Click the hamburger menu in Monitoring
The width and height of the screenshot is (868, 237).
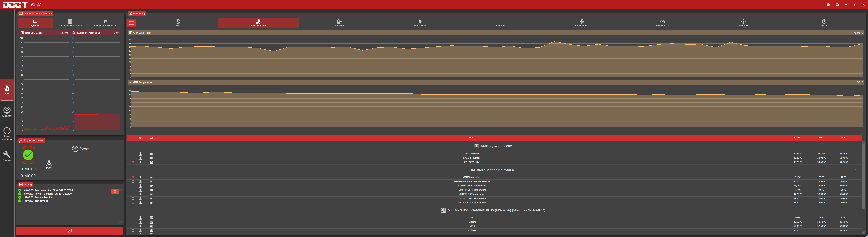(132, 23)
